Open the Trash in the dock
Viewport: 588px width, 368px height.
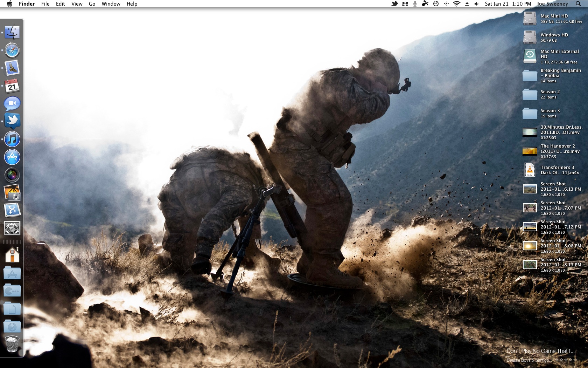(x=12, y=344)
